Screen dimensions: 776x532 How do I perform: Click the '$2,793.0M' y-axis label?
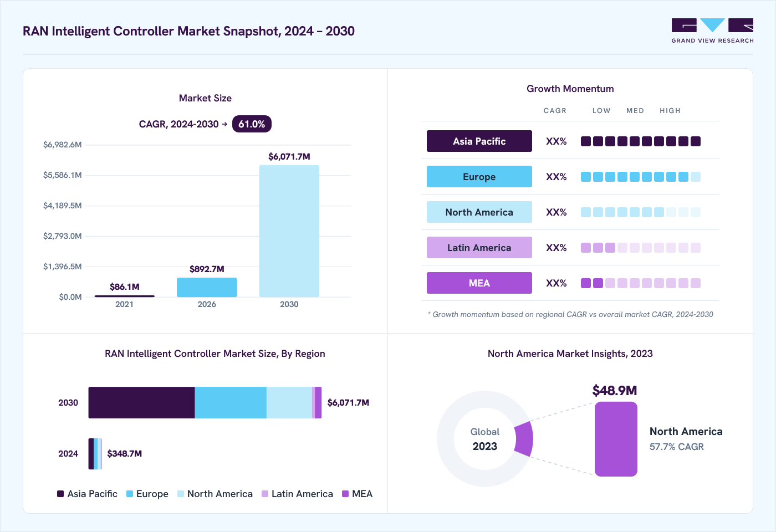(x=63, y=236)
